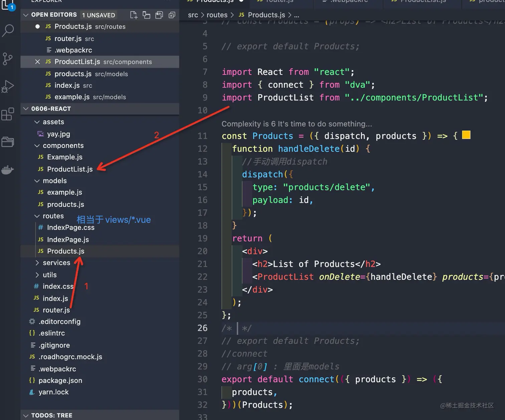This screenshot has height=420, width=505.
Task: Open .editorconfig file
Action: pyautogui.click(x=100, y=322)
